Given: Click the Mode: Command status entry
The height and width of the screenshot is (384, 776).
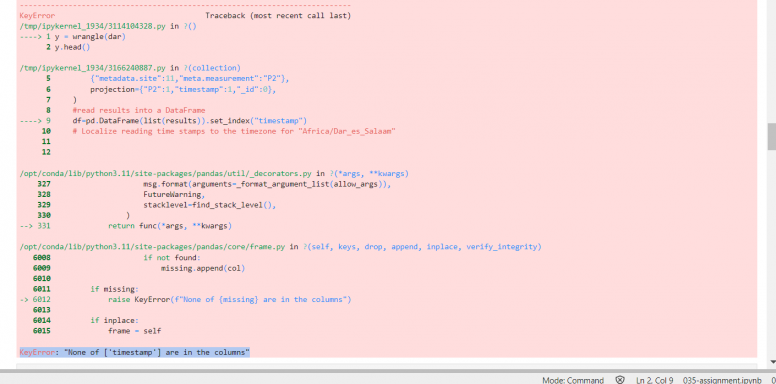Looking at the screenshot, I should 573,380.
